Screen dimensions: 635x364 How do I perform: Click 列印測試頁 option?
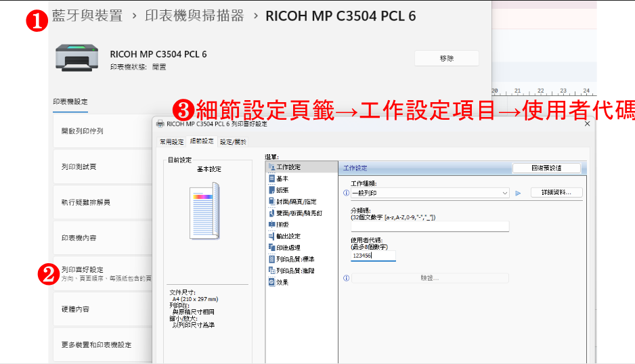103,167
